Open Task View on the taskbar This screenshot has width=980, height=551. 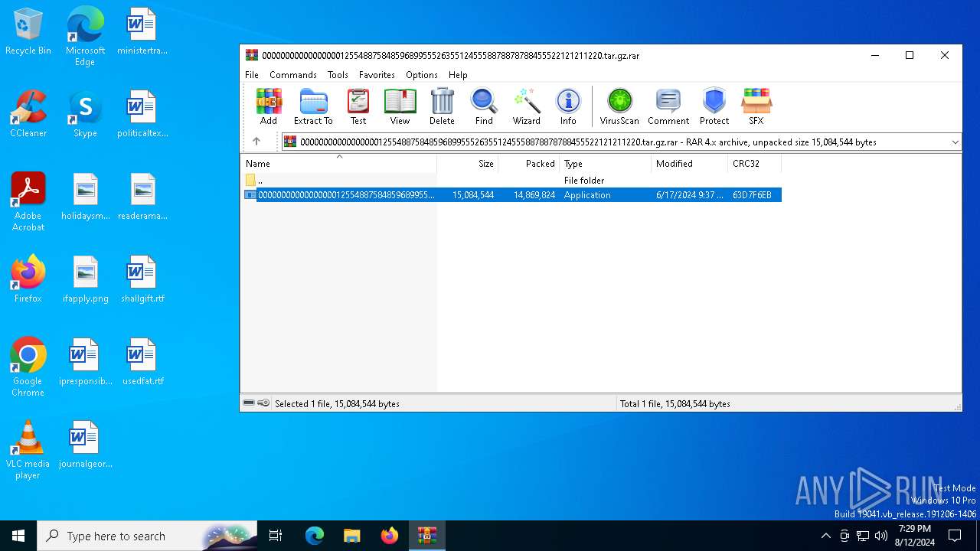(276, 536)
